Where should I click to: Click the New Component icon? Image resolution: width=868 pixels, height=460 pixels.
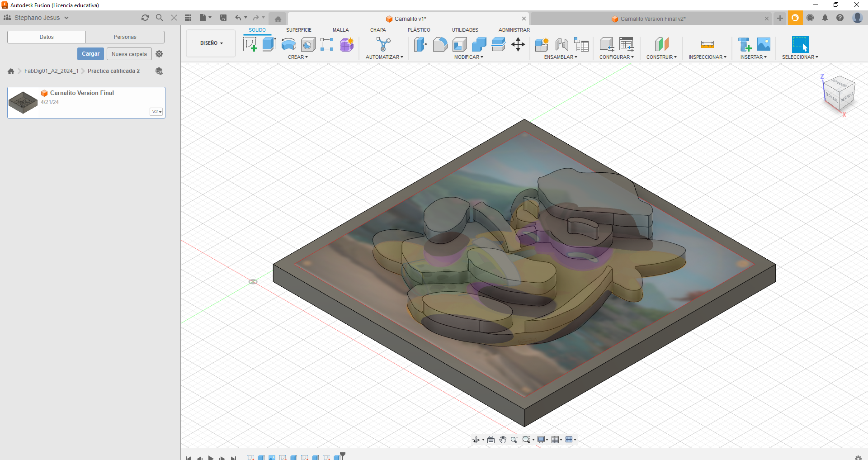tap(542, 44)
